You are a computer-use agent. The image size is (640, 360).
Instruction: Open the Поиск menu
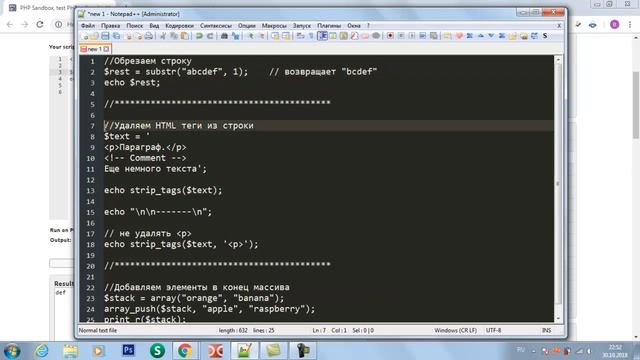click(x=134, y=26)
